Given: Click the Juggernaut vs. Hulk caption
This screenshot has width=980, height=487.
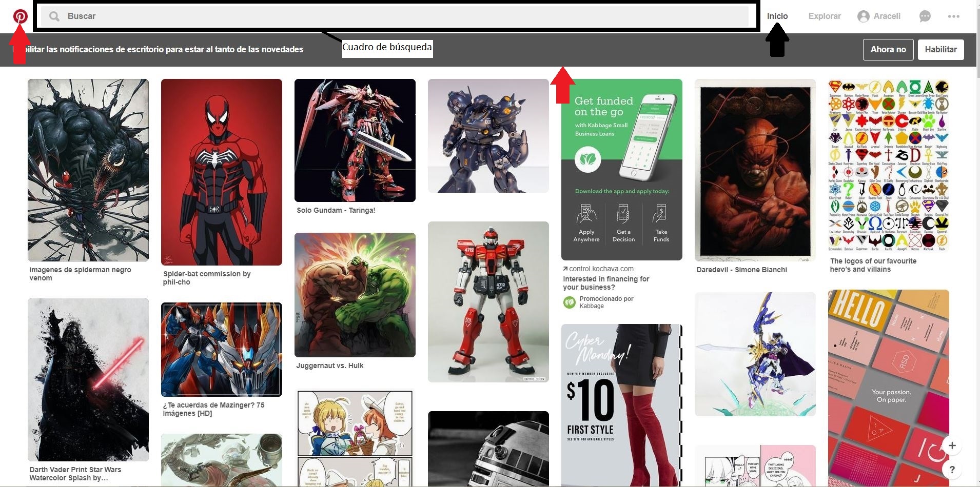Looking at the screenshot, I should [330, 366].
